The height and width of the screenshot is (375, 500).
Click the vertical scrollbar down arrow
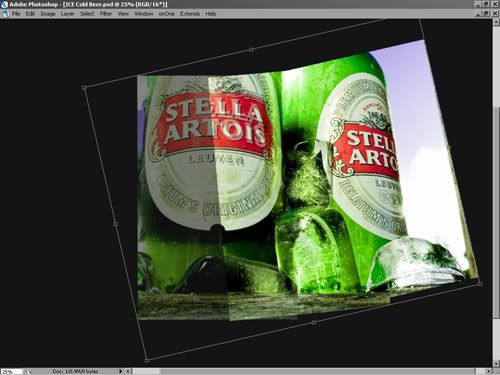pyautogui.click(x=497, y=364)
